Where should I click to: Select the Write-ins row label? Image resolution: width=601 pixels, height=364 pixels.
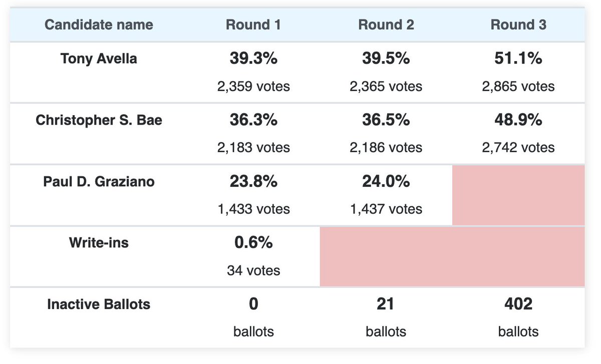click(99, 243)
